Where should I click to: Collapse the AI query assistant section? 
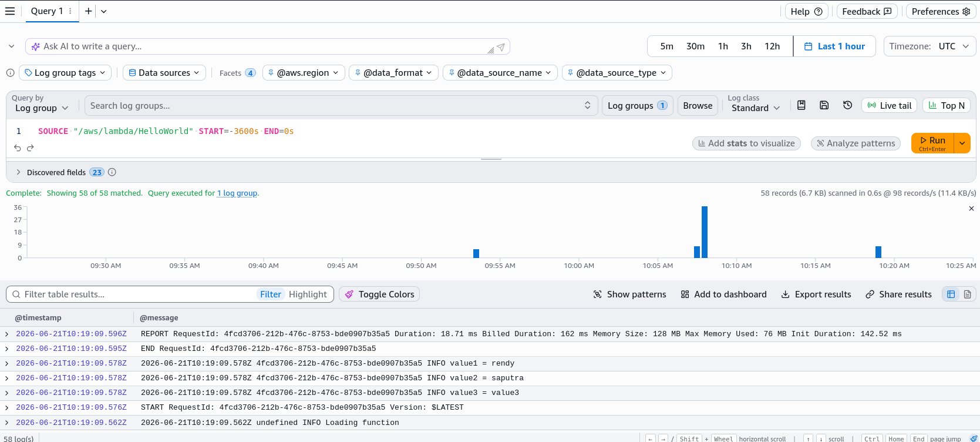point(11,46)
